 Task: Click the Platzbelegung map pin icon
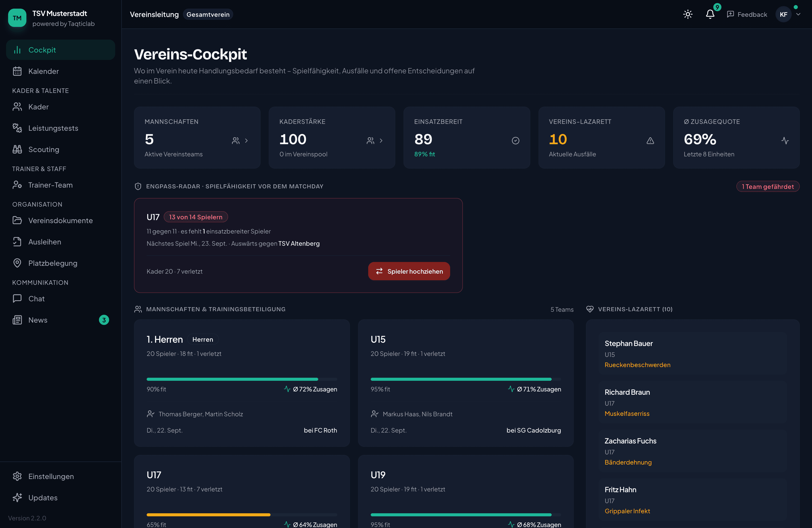tap(17, 263)
